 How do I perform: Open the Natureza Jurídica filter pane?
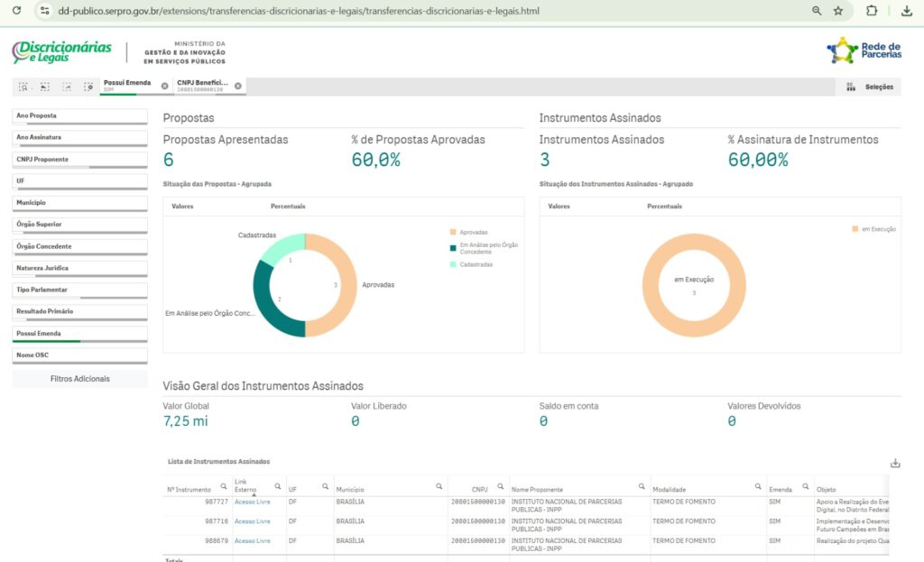[79, 268]
